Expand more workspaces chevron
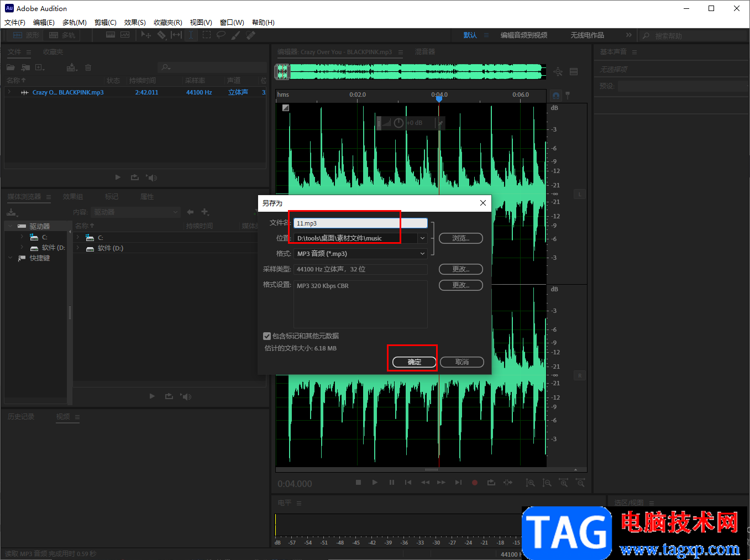Image resolution: width=750 pixels, height=560 pixels. pos(628,35)
